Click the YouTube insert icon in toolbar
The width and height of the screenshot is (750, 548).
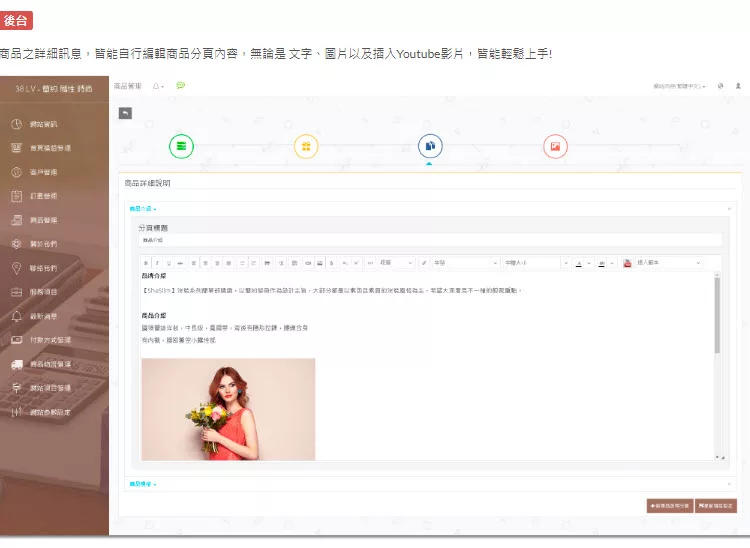pos(627,263)
